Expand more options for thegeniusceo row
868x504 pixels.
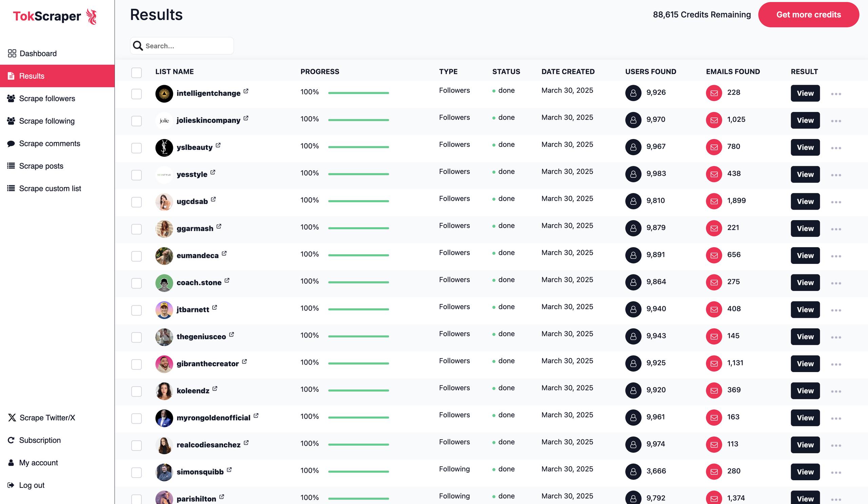836,337
